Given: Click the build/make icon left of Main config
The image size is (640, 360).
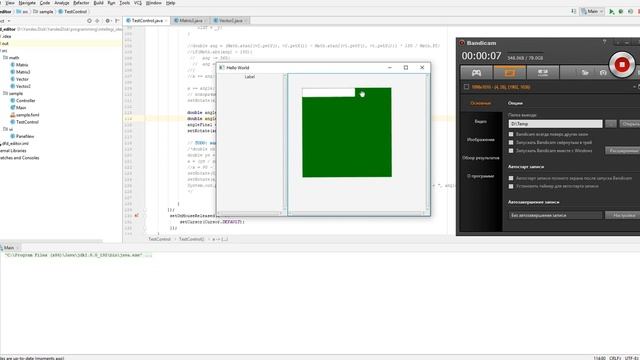Looking at the screenshot, I should tap(574, 11).
